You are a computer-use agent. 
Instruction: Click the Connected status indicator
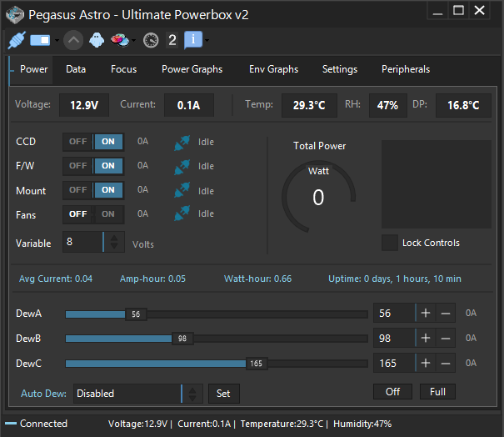tap(36, 424)
